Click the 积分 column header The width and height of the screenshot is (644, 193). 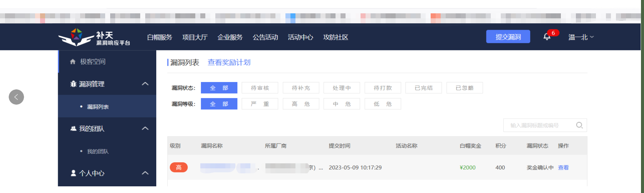coord(501,146)
